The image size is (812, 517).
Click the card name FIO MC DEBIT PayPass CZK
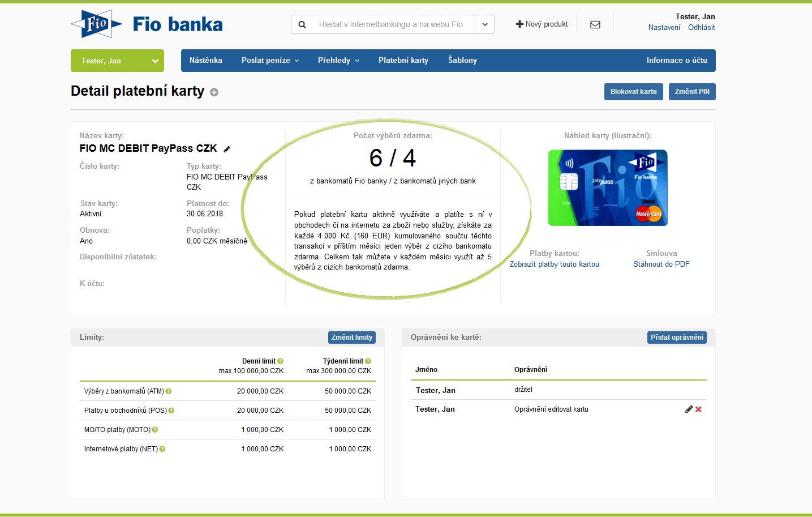pos(148,148)
